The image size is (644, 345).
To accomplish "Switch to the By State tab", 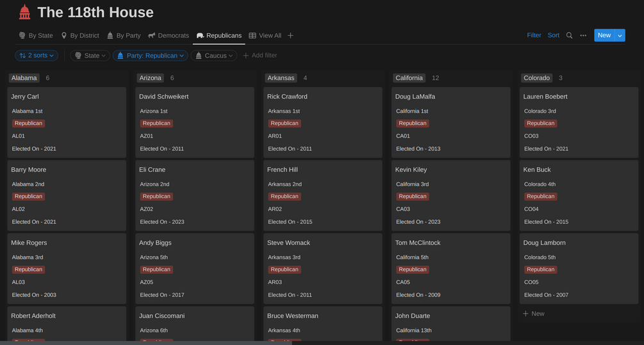I will pyautogui.click(x=36, y=36).
